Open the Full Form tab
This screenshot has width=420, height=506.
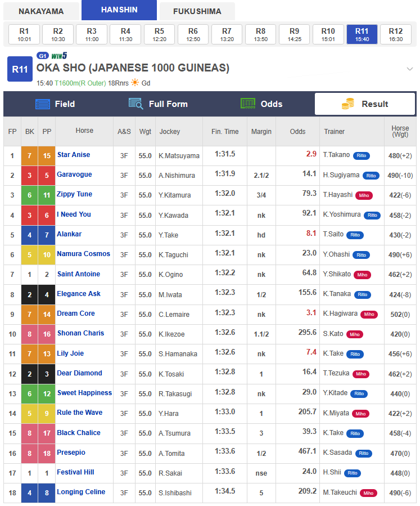tap(158, 104)
